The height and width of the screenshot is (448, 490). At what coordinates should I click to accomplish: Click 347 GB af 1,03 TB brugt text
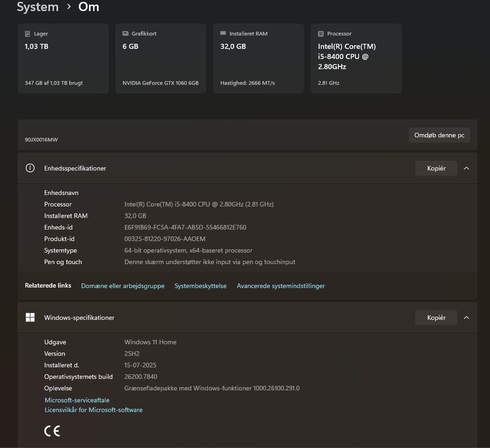pyautogui.click(x=54, y=83)
